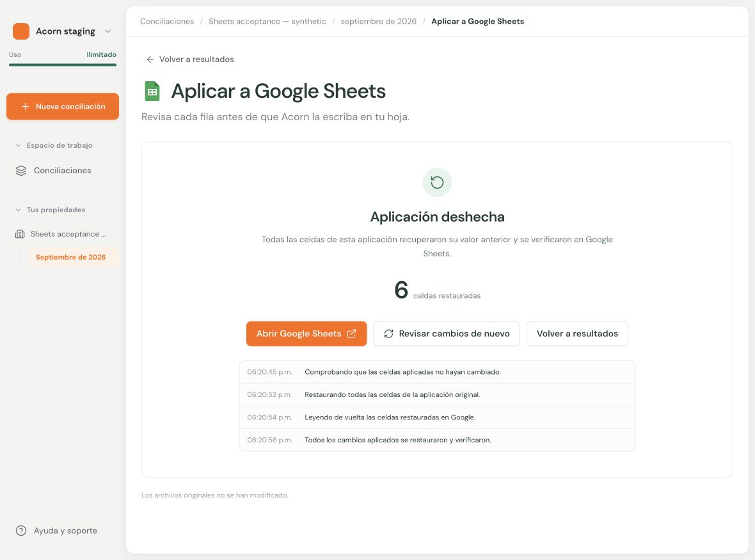755x560 pixels.
Task: Start a Nueva conciliación
Action: 63,106
